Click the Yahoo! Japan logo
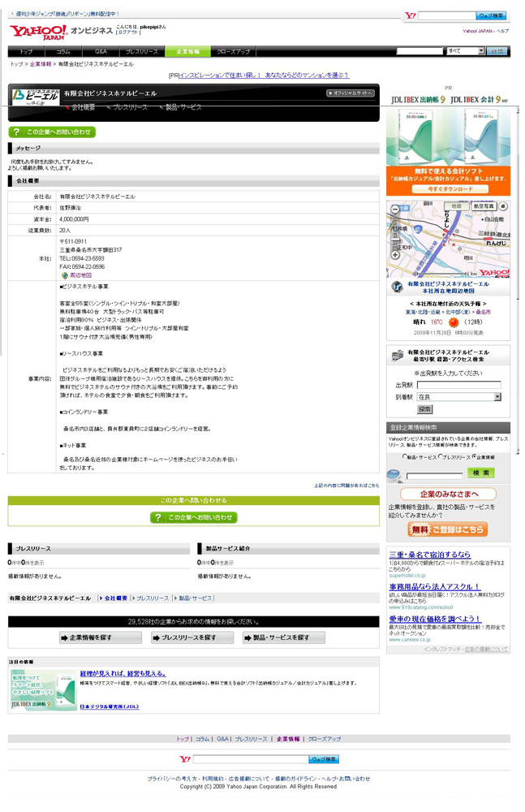This screenshot has height=812, width=525. coord(38,32)
